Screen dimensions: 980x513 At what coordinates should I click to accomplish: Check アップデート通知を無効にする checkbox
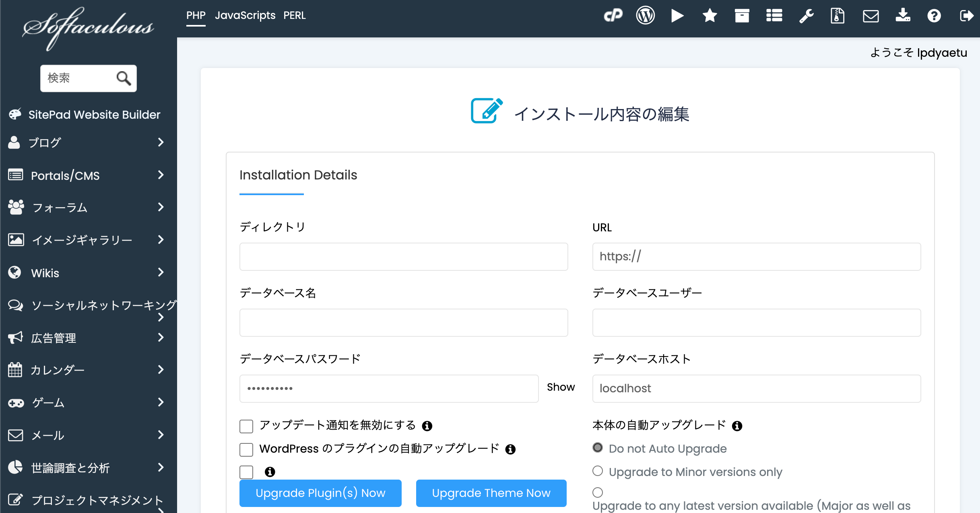coord(246,426)
